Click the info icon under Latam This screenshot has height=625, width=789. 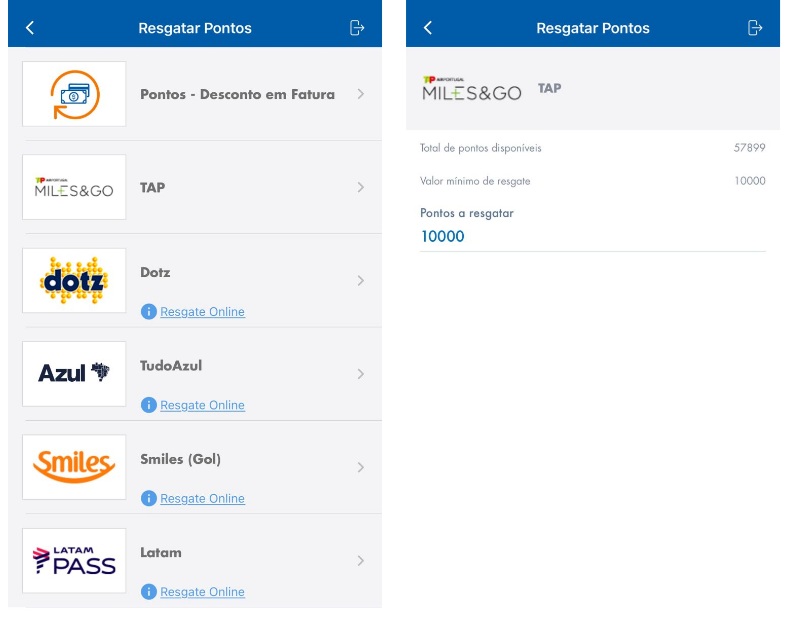[x=149, y=592]
